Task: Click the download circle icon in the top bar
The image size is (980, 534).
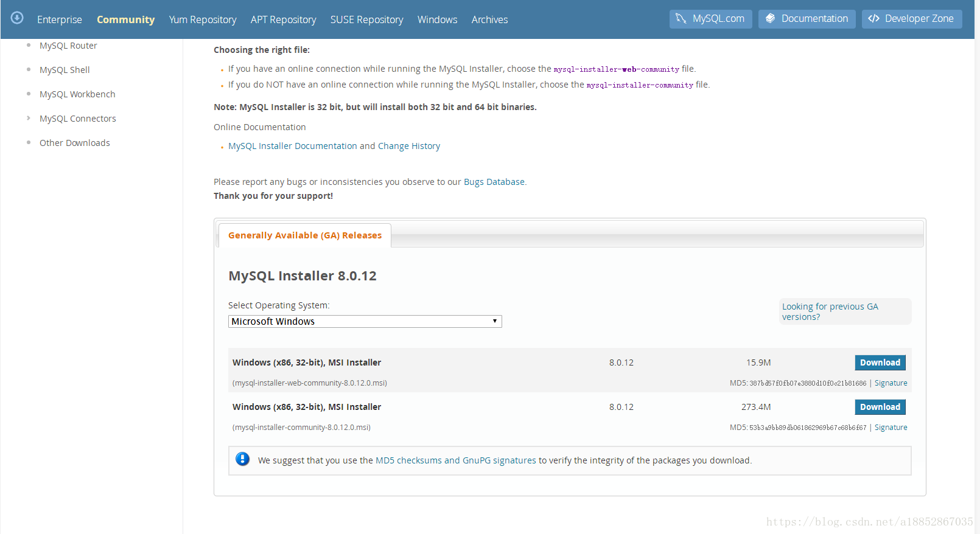Action: 17,18
